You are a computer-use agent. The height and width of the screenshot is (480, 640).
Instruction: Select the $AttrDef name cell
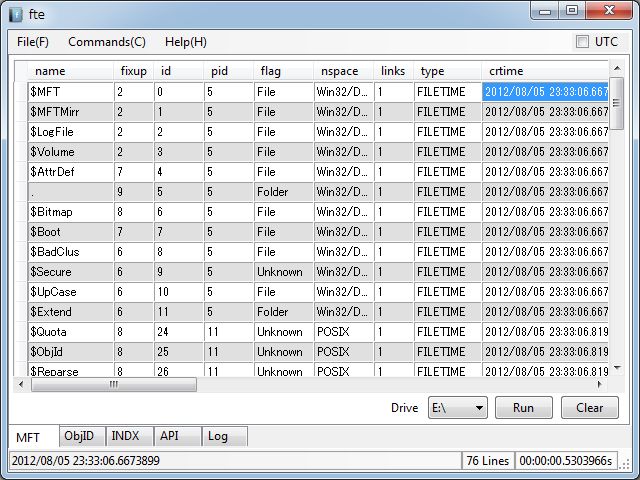71,171
